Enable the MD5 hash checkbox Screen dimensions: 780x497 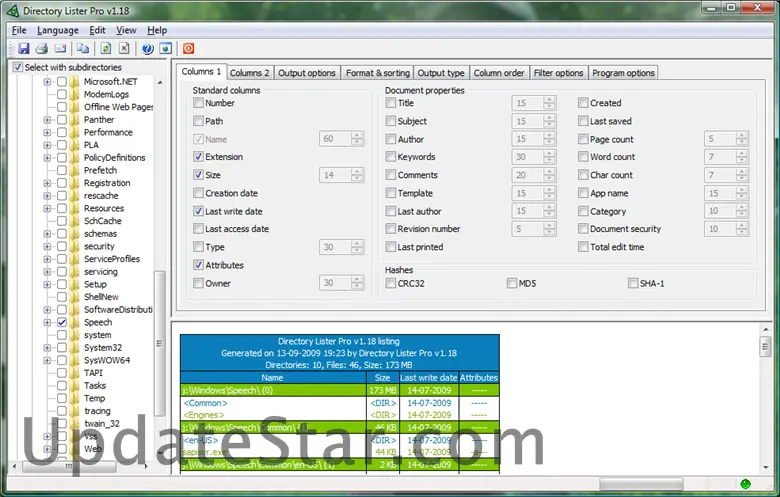click(x=512, y=283)
